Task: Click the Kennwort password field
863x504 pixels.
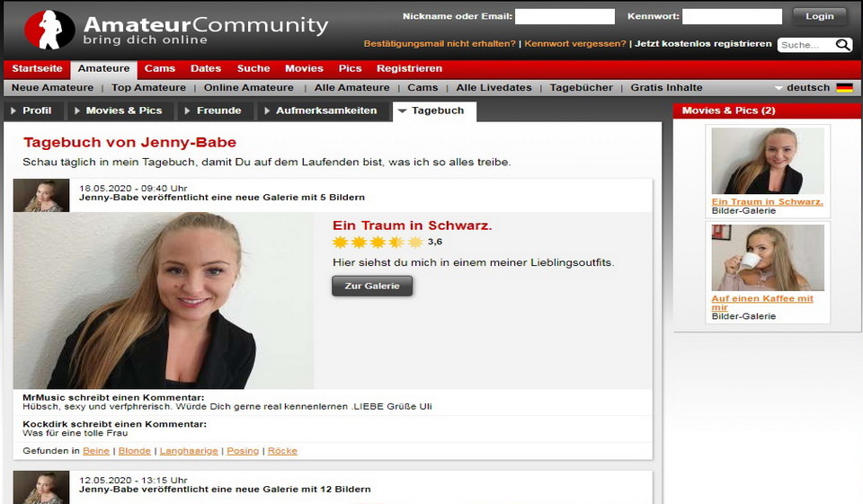Action: coord(732,16)
